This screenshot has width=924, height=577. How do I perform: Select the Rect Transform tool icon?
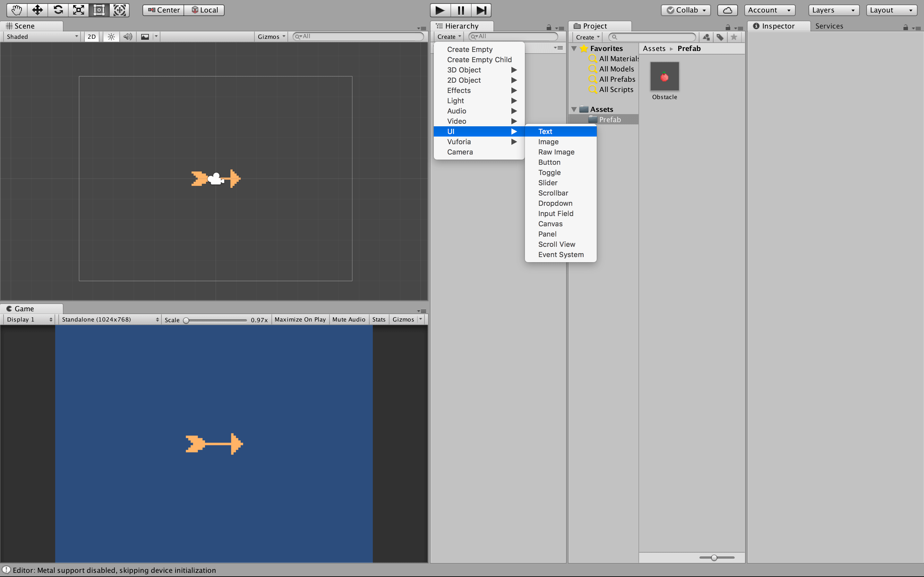(100, 9)
